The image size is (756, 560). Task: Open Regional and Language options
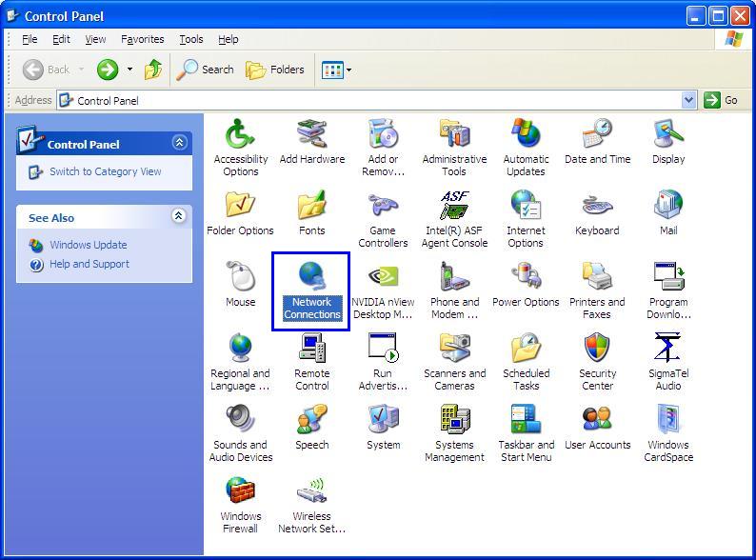(240, 361)
